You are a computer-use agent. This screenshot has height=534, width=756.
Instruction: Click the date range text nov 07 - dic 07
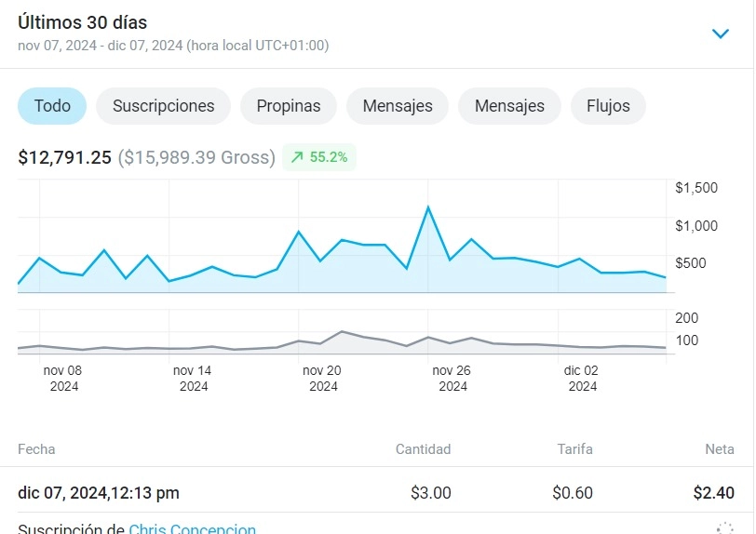coord(173,45)
